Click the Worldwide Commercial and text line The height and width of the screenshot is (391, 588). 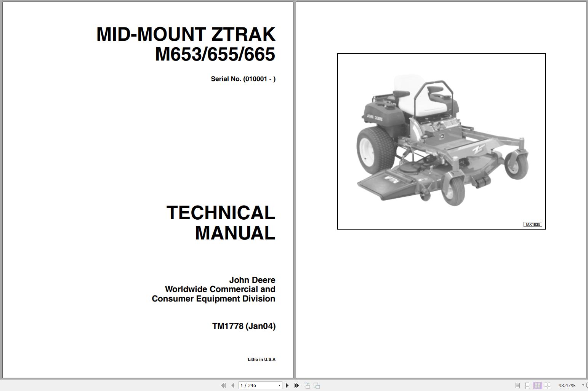pyautogui.click(x=220, y=289)
